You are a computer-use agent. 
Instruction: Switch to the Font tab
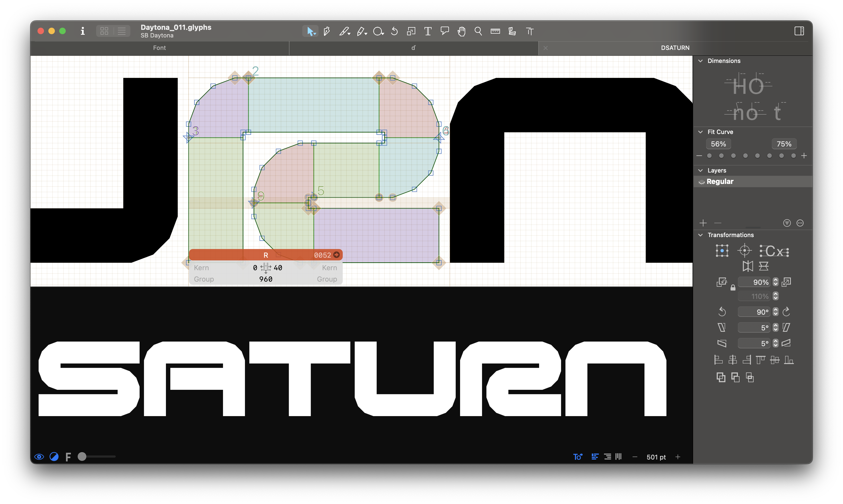pyautogui.click(x=159, y=48)
